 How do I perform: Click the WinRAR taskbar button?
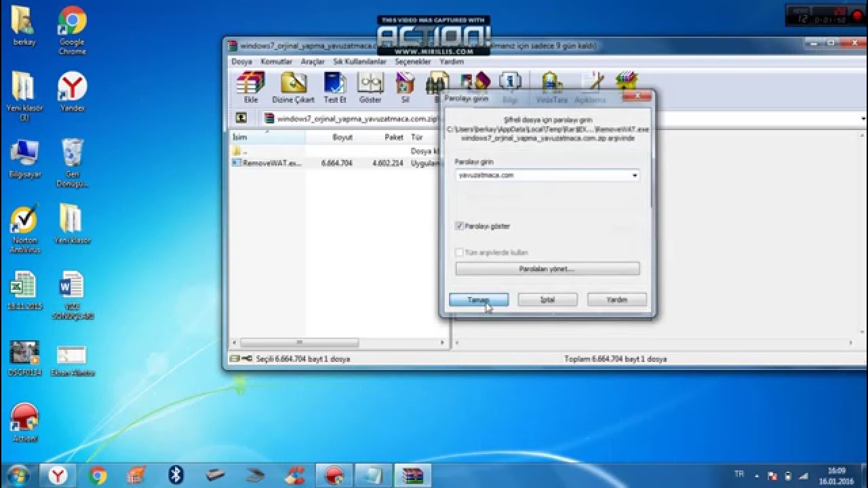coord(412,475)
